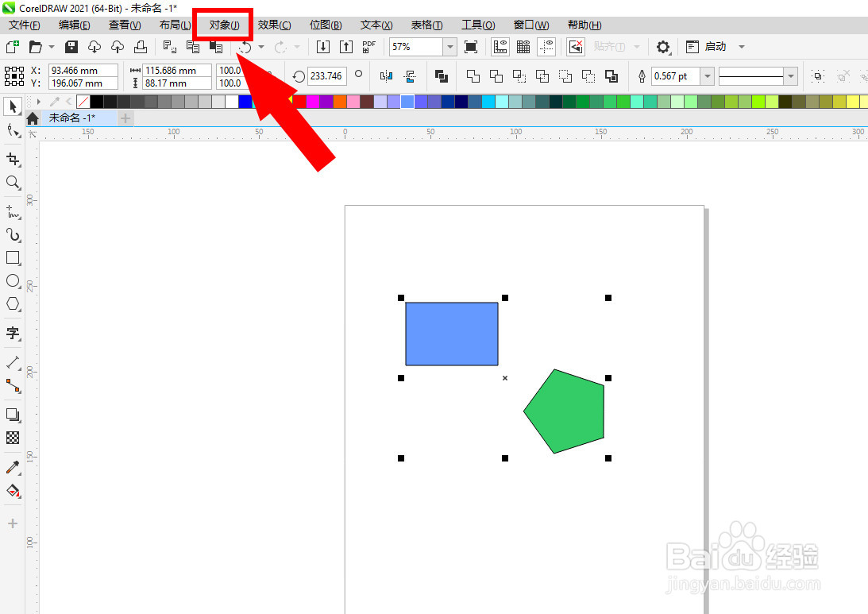Select the Connector tool
868x614 pixels.
tap(13, 385)
